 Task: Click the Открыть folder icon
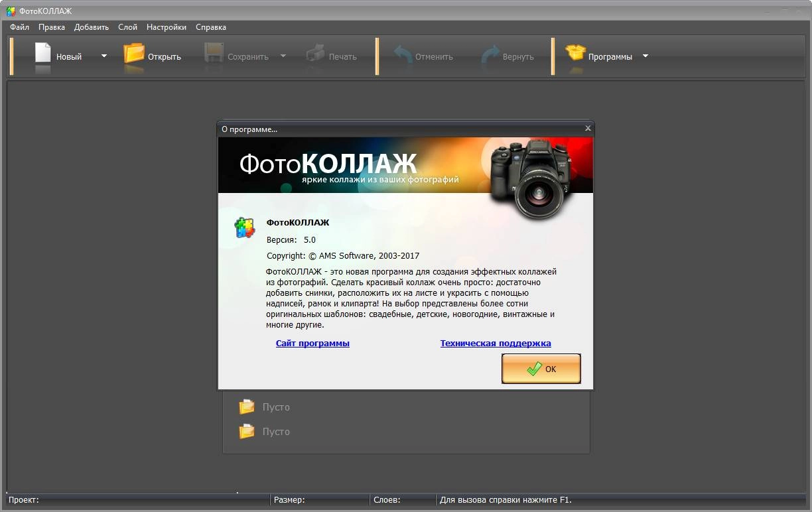[134, 53]
